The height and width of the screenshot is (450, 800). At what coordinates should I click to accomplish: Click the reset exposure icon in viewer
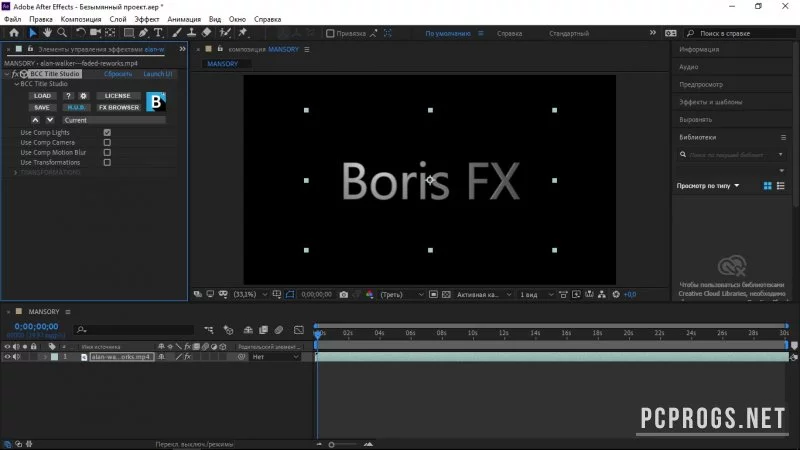(616, 294)
